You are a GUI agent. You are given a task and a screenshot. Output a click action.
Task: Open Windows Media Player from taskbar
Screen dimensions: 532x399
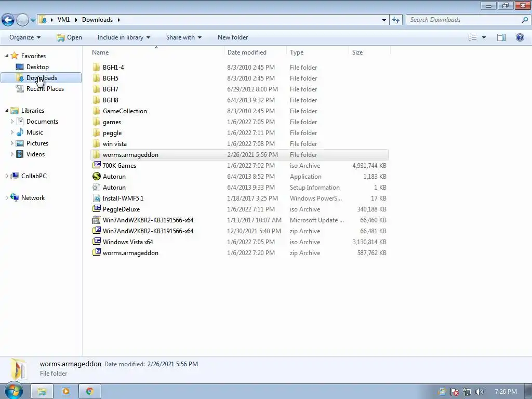(66, 392)
